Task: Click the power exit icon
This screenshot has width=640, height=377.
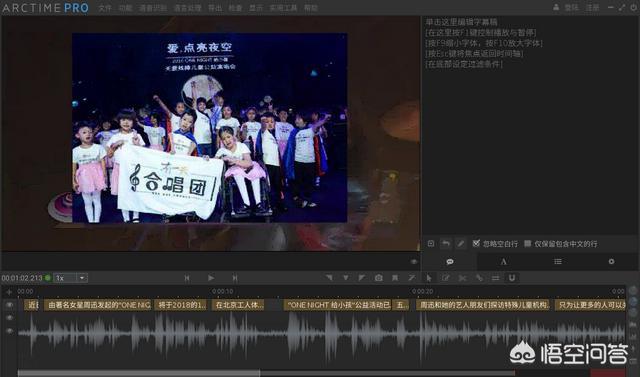Action: pos(633,7)
